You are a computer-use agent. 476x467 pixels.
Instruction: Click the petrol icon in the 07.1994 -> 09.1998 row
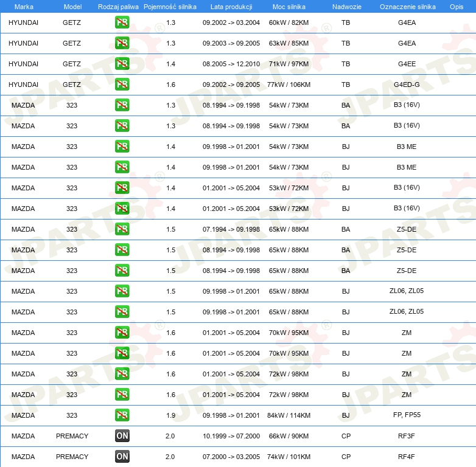tap(122, 229)
